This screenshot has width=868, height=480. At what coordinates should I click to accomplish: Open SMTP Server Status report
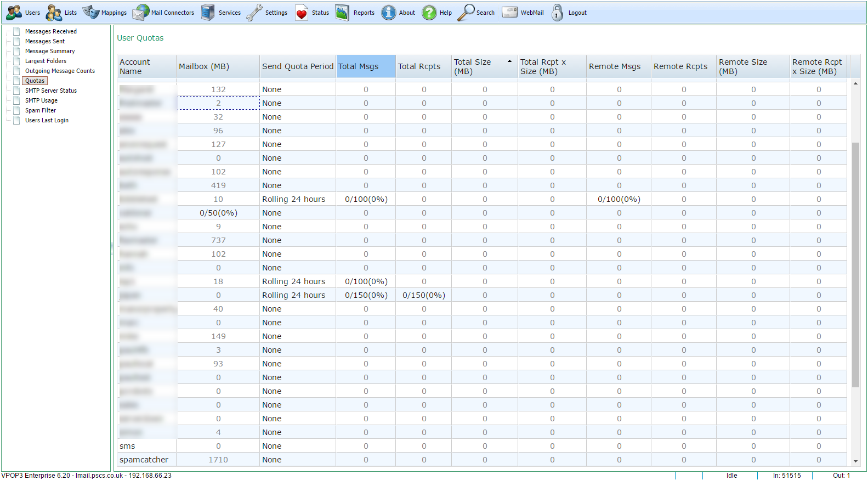[x=50, y=91]
